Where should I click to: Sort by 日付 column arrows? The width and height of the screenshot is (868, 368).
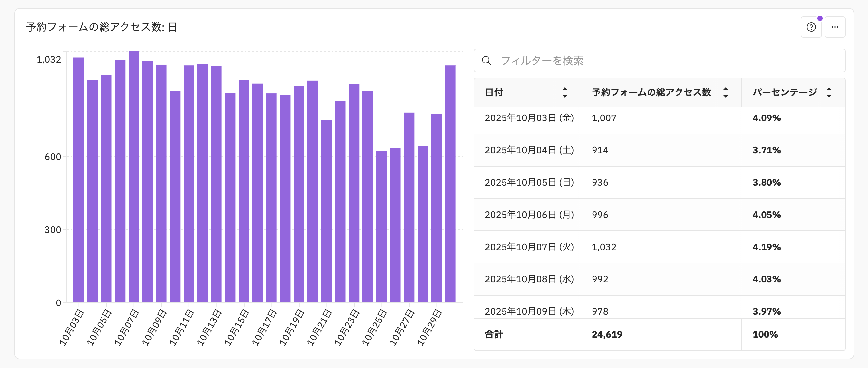[565, 92]
